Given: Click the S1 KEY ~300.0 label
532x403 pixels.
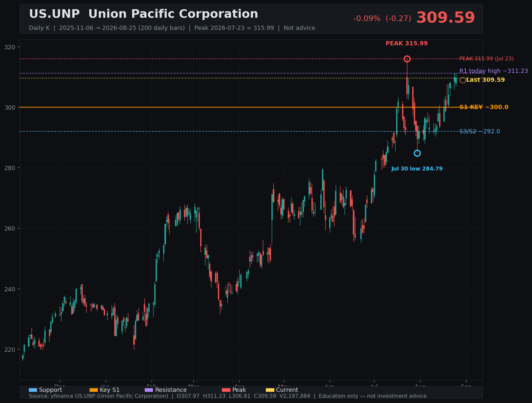Looking at the screenshot, I should (484, 107).
